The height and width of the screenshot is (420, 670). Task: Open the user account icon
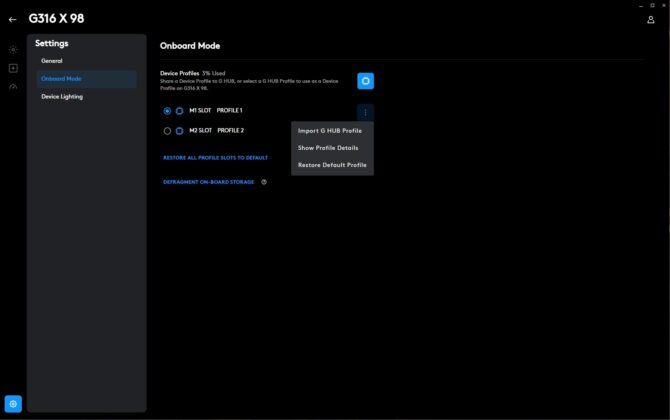point(650,20)
